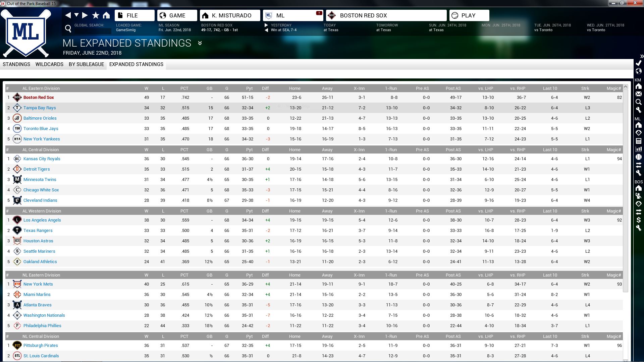Open the navigation history down-arrow dropdown
This screenshot has width=644, height=362.
click(x=76, y=15)
